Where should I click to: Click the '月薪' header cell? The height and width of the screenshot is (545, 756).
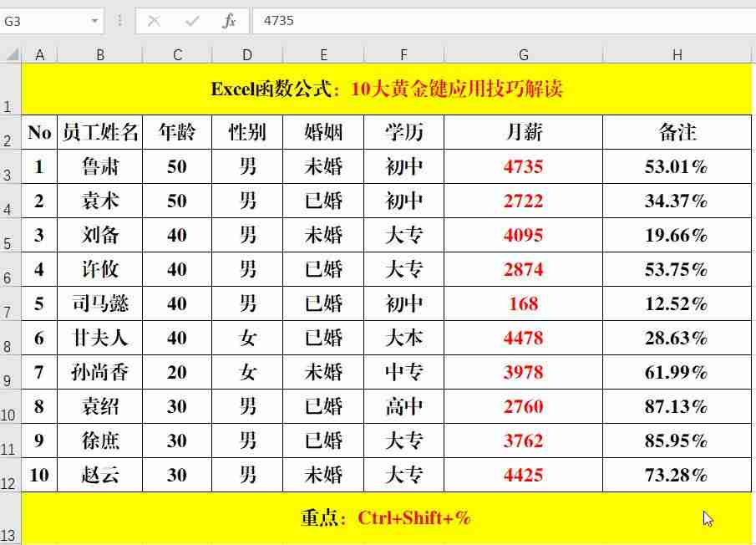tap(523, 132)
